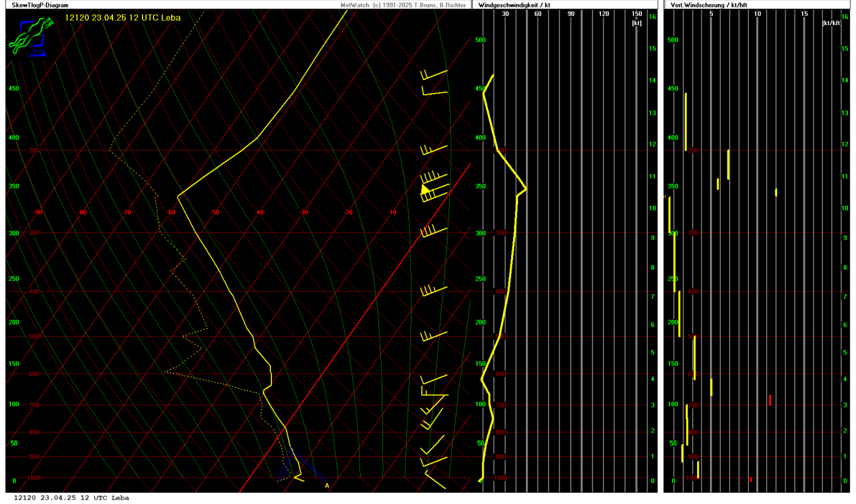Click the '-10' red temperature label

(392, 213)
